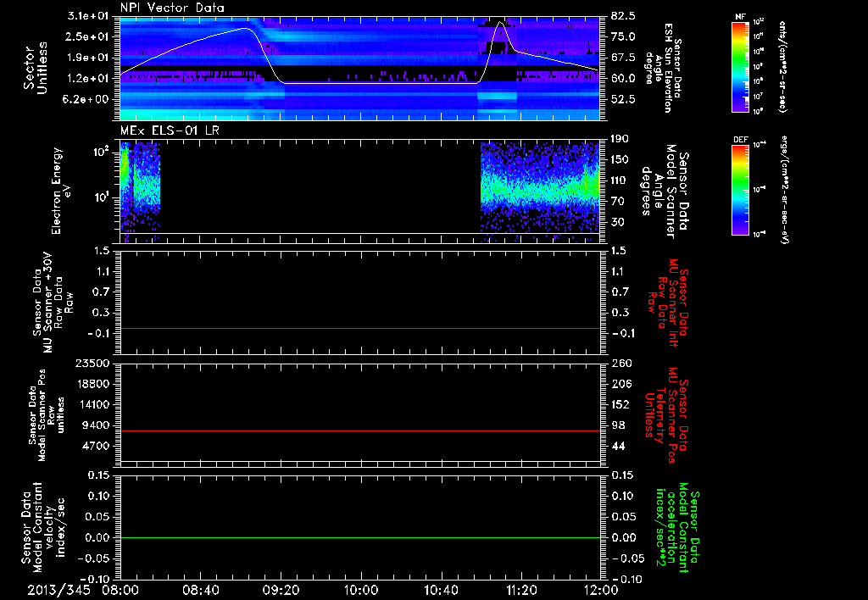The width and height of the screenshot is (868, 600).
Task: Click the red line in the MU Scanner +30V panel
Action: [360, 328]
